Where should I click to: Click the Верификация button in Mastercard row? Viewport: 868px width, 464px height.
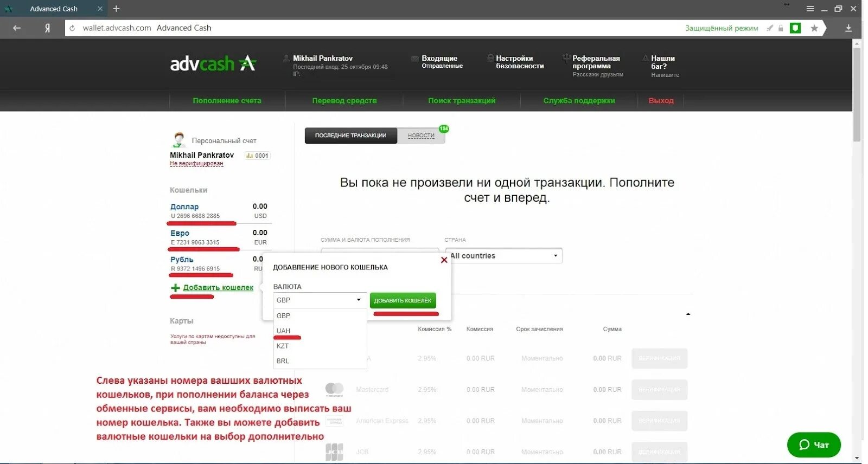point(659,390)
